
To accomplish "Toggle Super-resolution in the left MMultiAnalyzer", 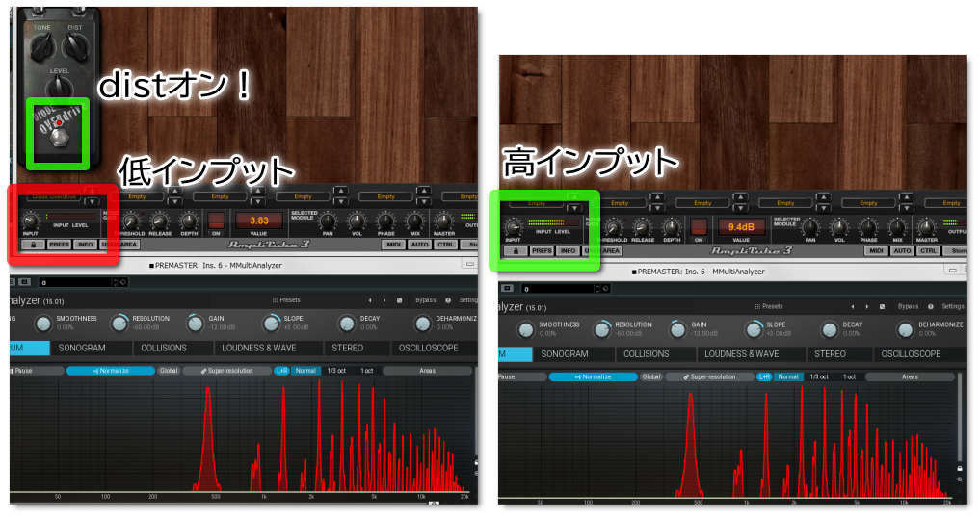I will coord(226,371).
